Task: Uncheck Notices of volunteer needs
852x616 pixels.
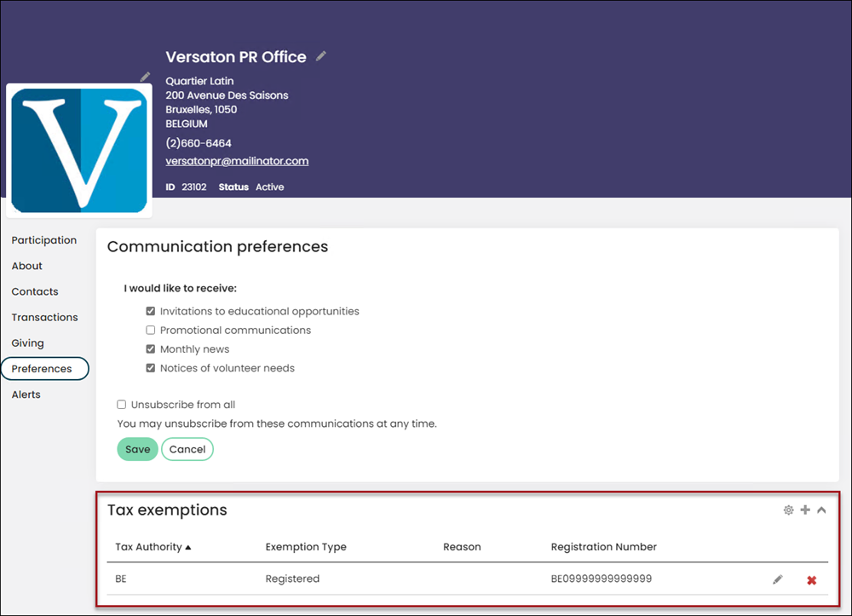Action: pos(151,368)
